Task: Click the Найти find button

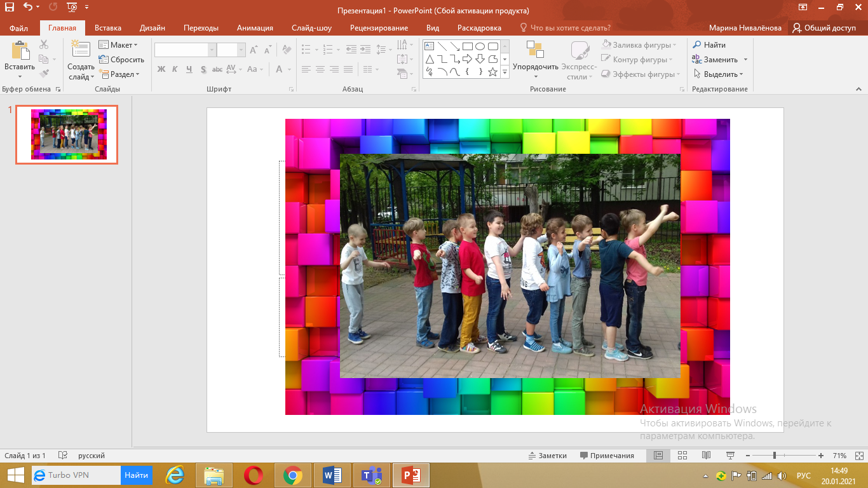Action: pos(709,45)
